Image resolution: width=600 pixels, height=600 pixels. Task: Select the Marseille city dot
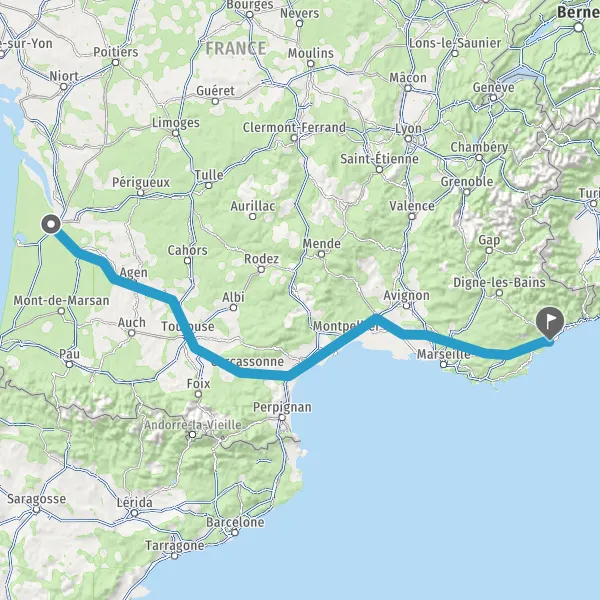[x=443, y=364]
